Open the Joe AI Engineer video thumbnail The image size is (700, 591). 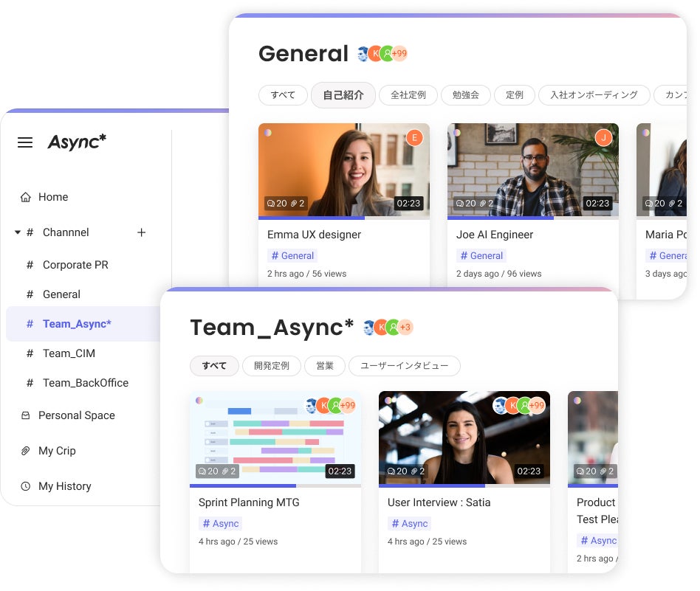pyautogui.click(x=532, y=170)
